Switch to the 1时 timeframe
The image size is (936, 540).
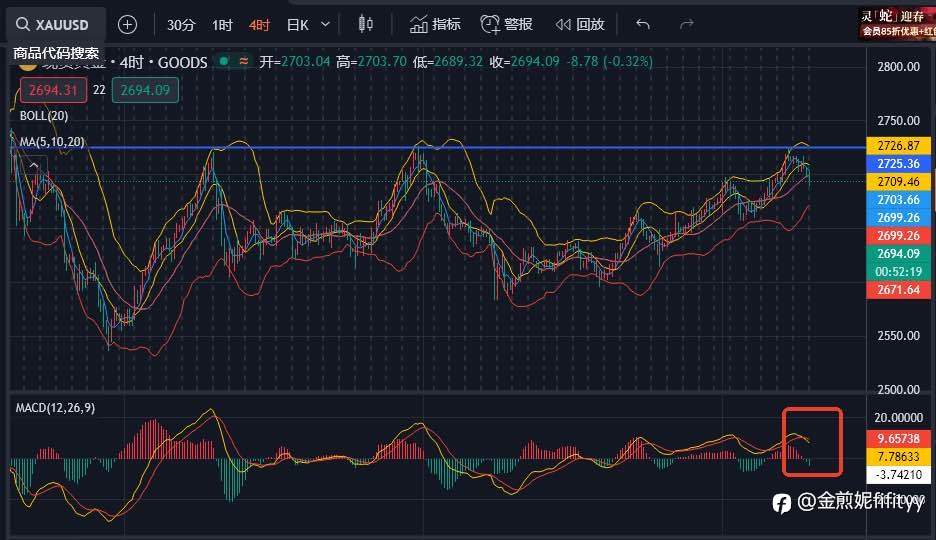[221, 24]
